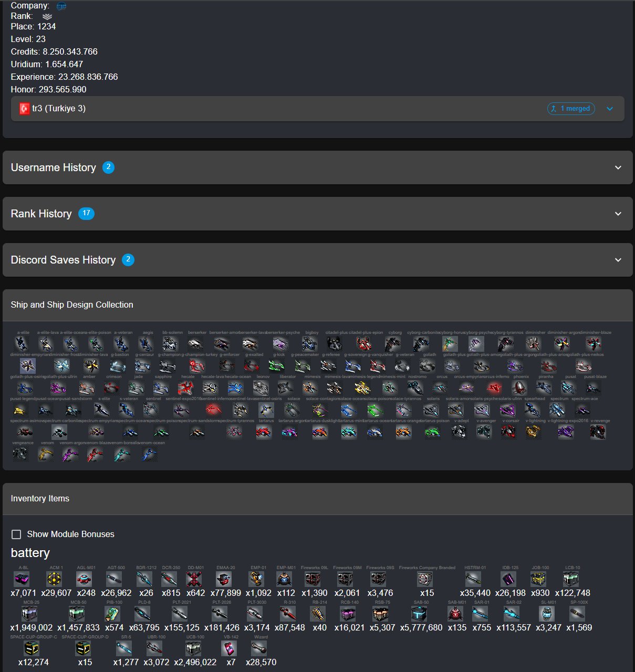Click the SAB-50 ammo box icon
The height and width of the screenshot is (672, 635).
[x=419, y=614]
